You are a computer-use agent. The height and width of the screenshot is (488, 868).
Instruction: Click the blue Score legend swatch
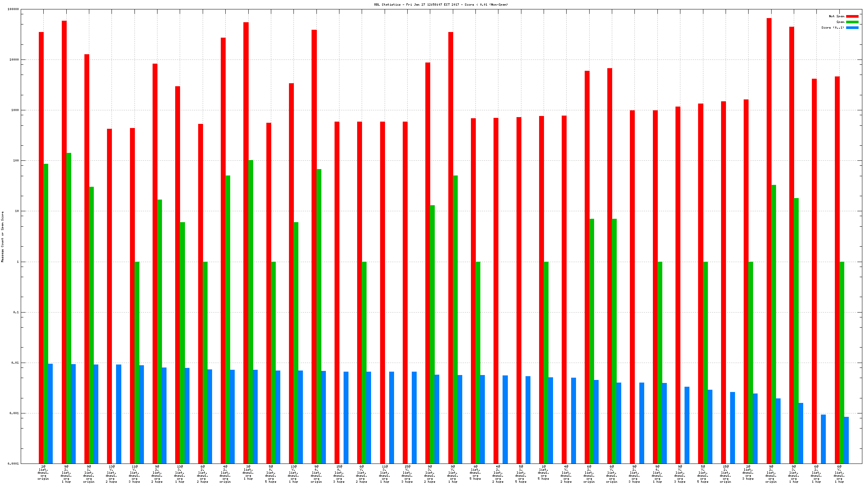pyautogui.click(x=852, y=28)
